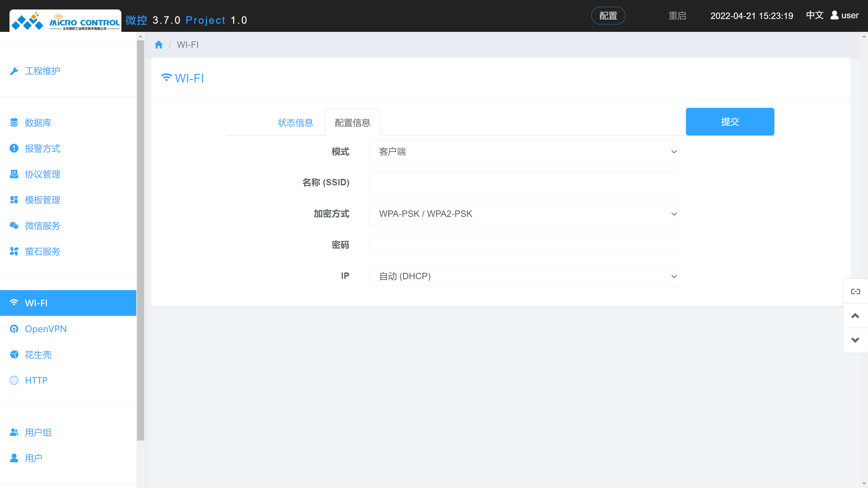Switch to the 状态信息 tab
This screenshot has width=868, height=488.
click(295, 123)
